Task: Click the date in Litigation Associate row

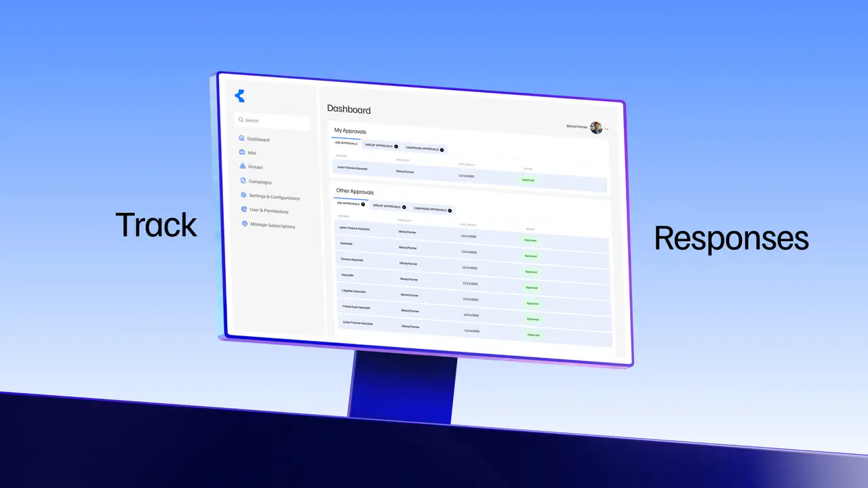Action: tap(471, 299)
